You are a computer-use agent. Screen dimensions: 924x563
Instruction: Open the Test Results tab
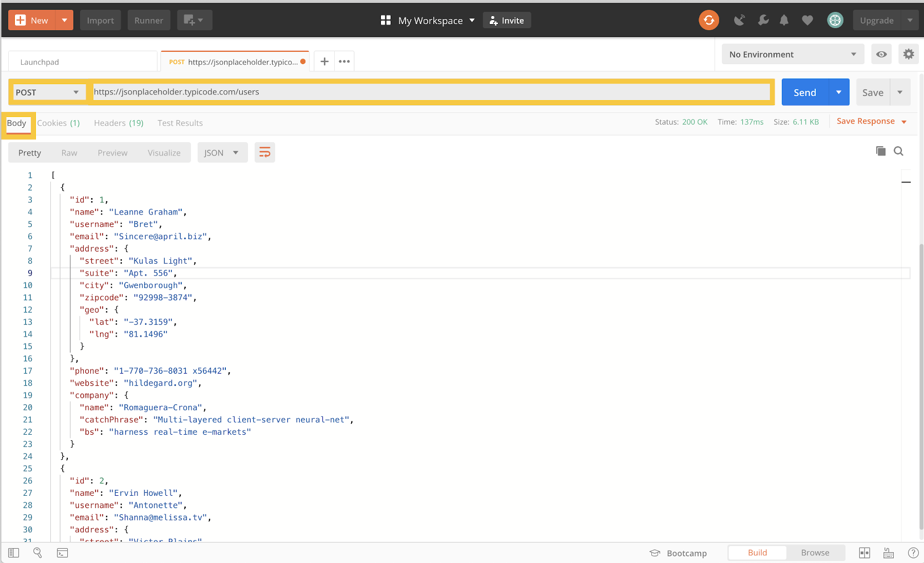[180, 123]
